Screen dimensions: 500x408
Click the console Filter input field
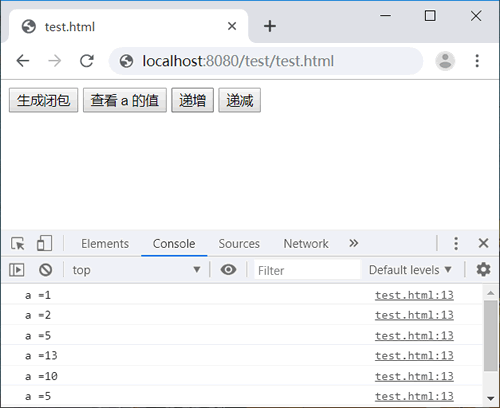click(x=307, y=270)
